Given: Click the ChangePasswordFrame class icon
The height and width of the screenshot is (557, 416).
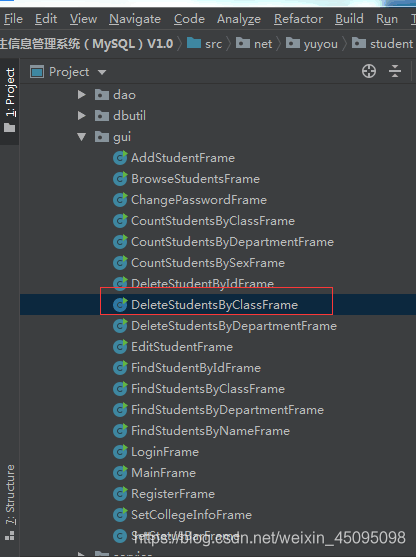Looking at the screenshot, I should 120,200.
